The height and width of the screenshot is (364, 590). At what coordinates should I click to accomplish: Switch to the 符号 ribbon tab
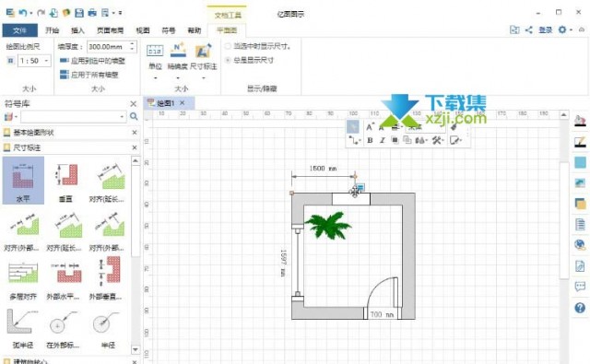point(168,30)
